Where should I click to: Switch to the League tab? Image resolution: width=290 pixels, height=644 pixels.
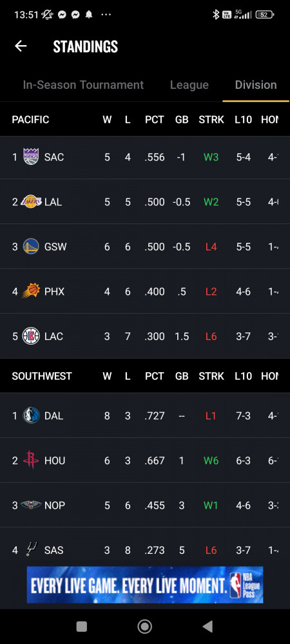[189, 85]
